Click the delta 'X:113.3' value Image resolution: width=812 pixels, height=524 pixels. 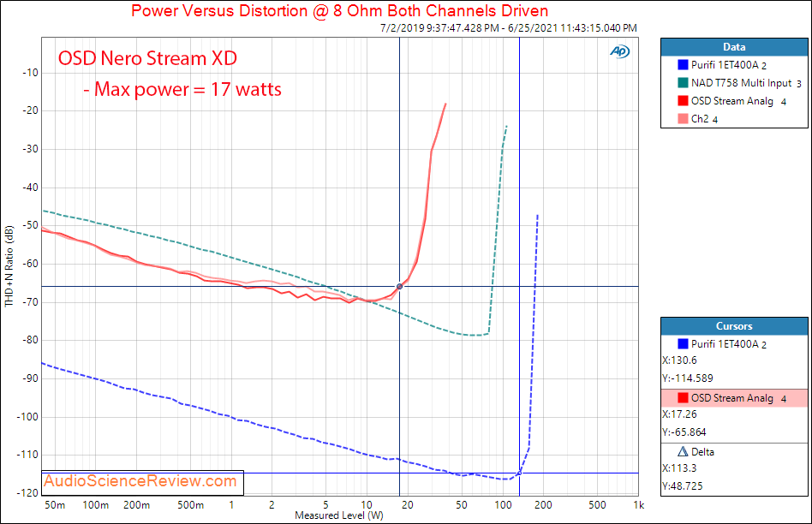[679, 468]
